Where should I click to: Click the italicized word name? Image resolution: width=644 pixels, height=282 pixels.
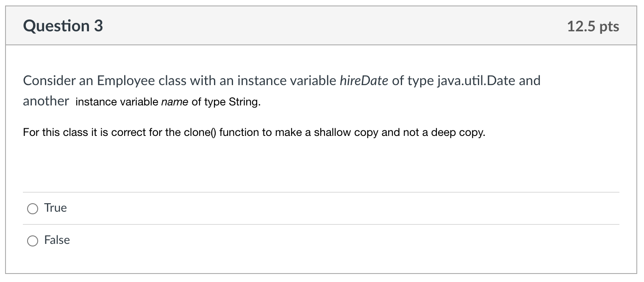tap(175, 102)
